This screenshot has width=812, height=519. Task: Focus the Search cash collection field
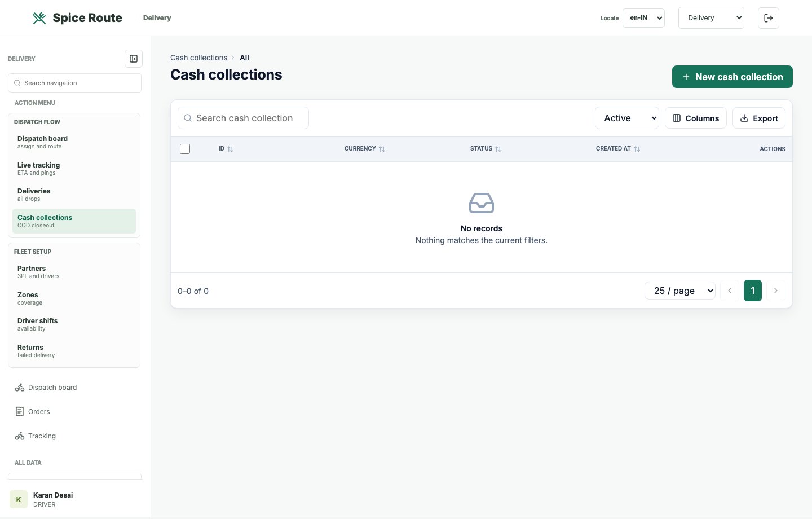point(243,118)
